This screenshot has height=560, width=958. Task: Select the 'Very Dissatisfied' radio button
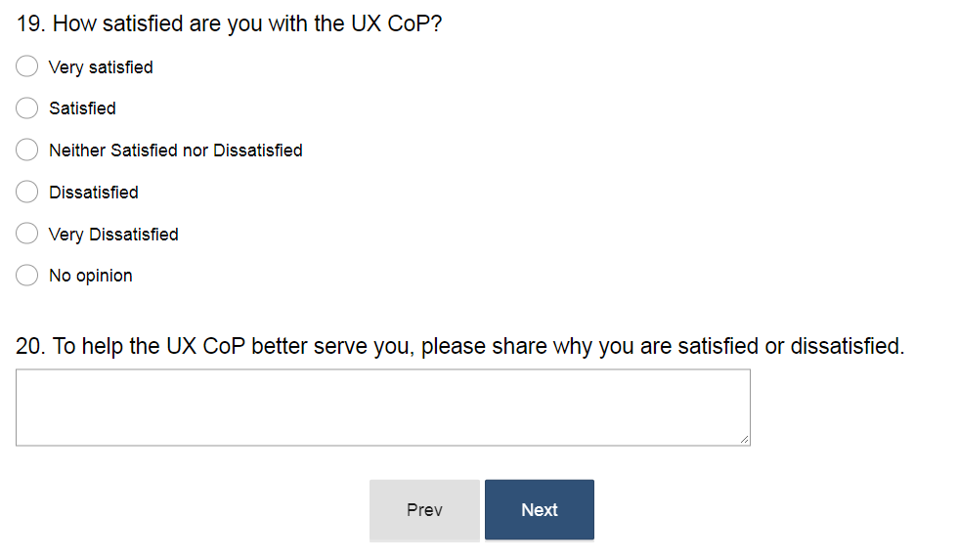click(27, 235)
